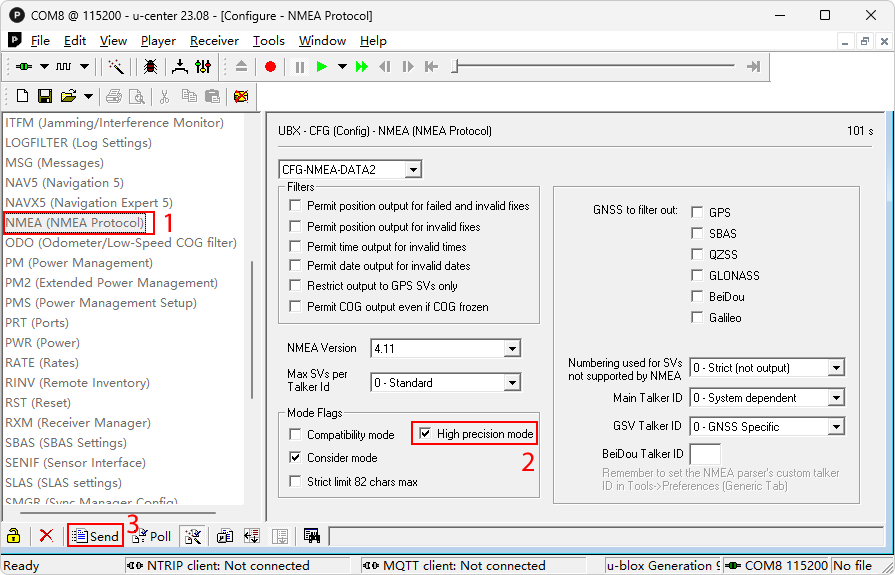
Task: Click the New file icon
Action: coord(22,97)
